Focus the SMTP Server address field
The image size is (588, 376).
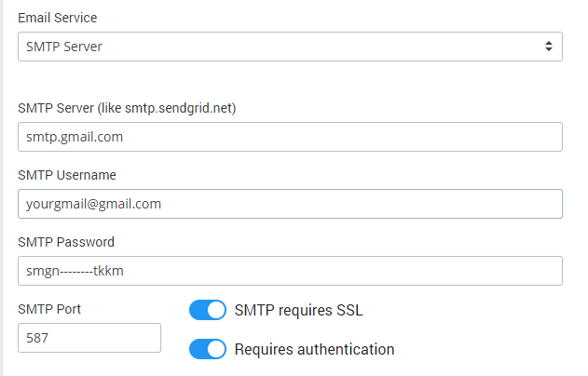pyautogui.click(x=289, y=137)
